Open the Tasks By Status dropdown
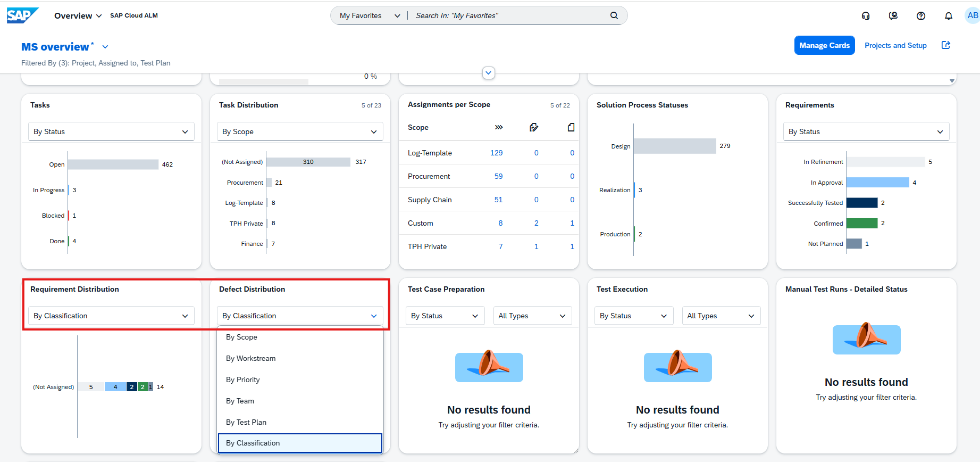The image size is (980, 462). click(111, 131)
